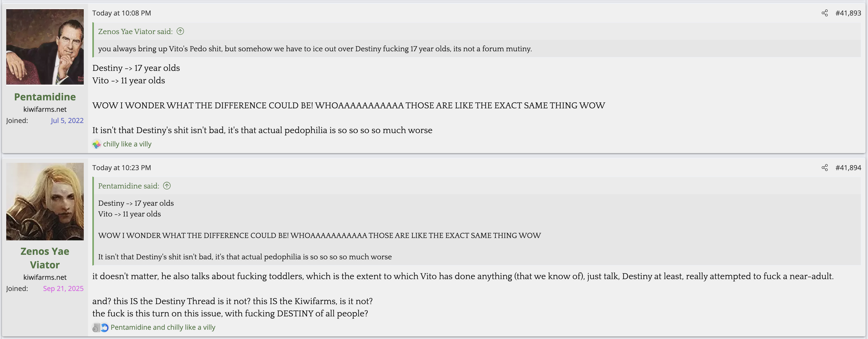Screen dimensions: 868x339
Task: Open Pentamidine's avatar image
Action: [x=45, y=47]
